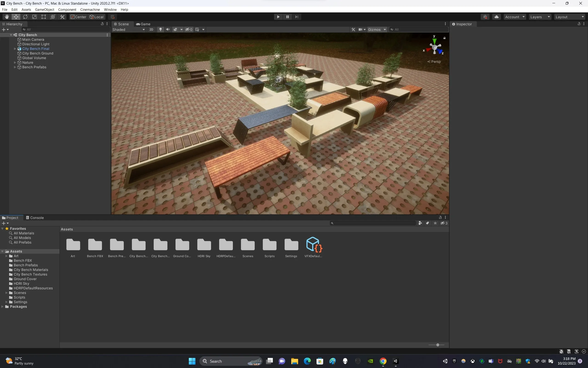Expand City Bench Final in Hierarchy
Image resolution: width=588 pixels, height=368 pixels.
(15, 49)
